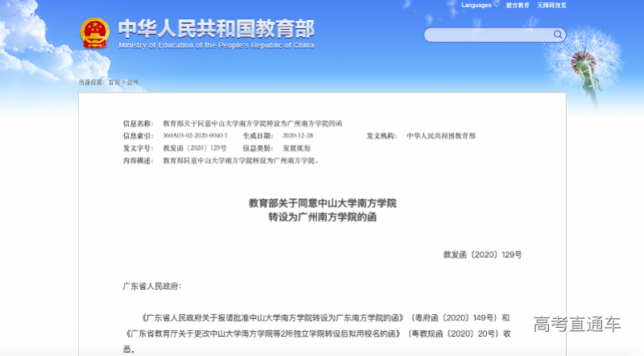Click document number 教发函〔2020〕129号 in metadata

(x=195, y=148)
